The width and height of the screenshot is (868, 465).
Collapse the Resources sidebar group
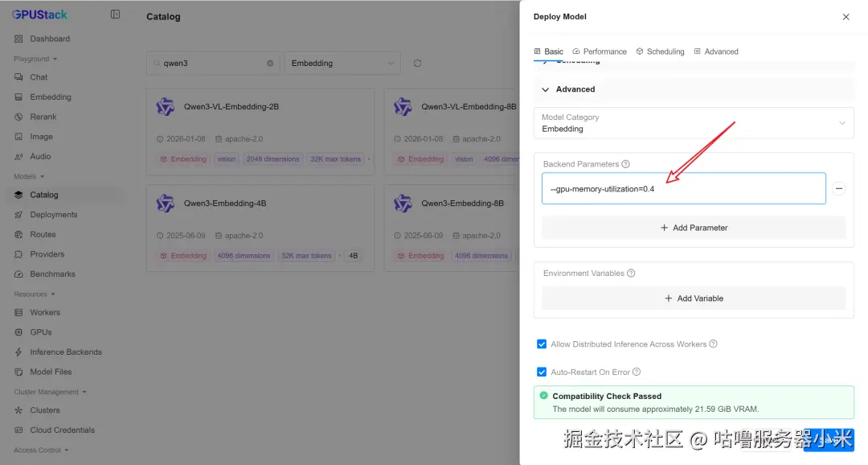pyautogui.click(x=35, y=294)
